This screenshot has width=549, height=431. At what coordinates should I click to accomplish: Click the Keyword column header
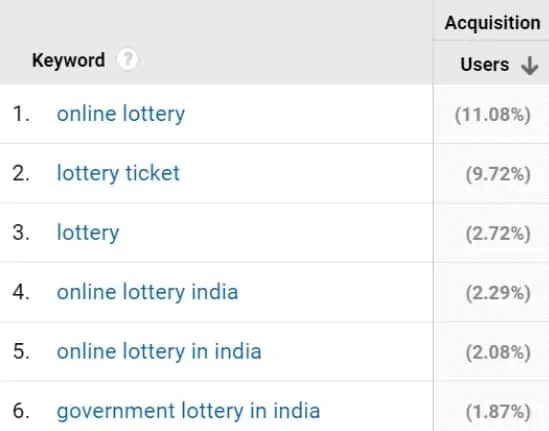(x=69, y=60)
